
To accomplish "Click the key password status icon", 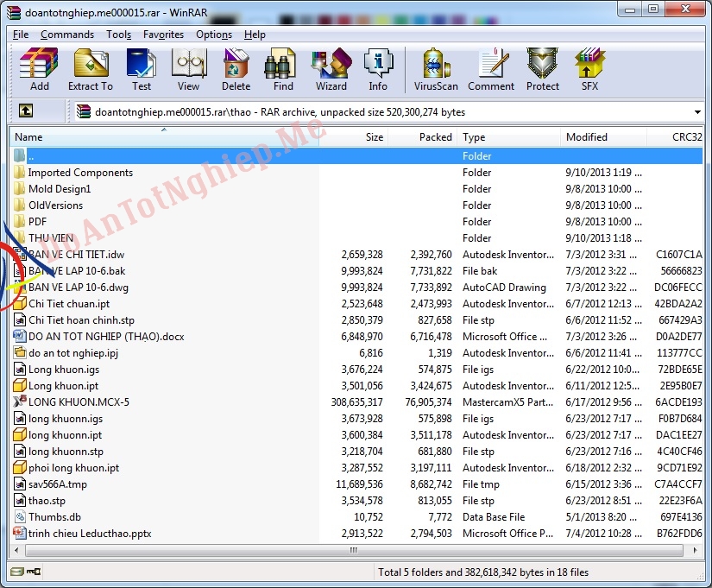I will tap(34, 572).
